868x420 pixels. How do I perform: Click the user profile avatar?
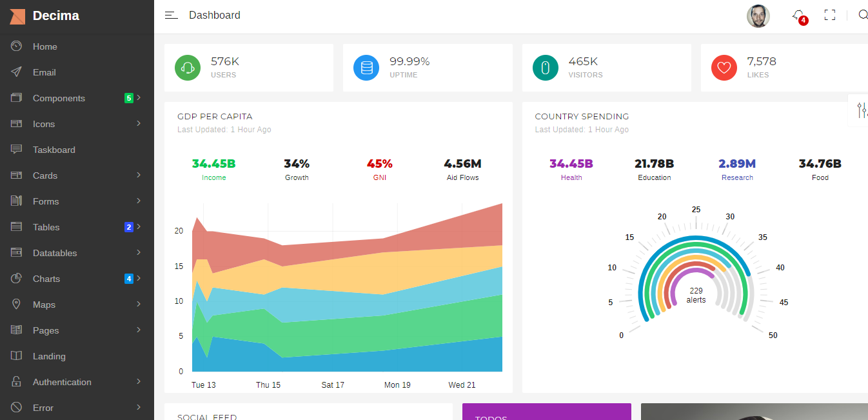pyautogui.click(x=758, y=16)
